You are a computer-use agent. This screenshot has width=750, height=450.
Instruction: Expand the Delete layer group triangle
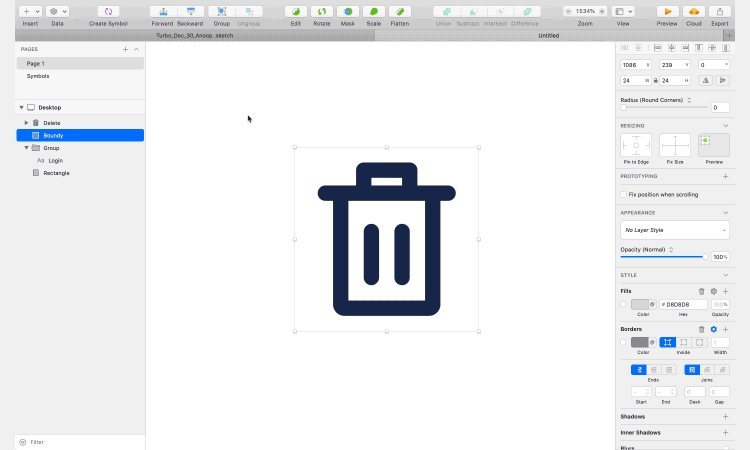point(26,123)
